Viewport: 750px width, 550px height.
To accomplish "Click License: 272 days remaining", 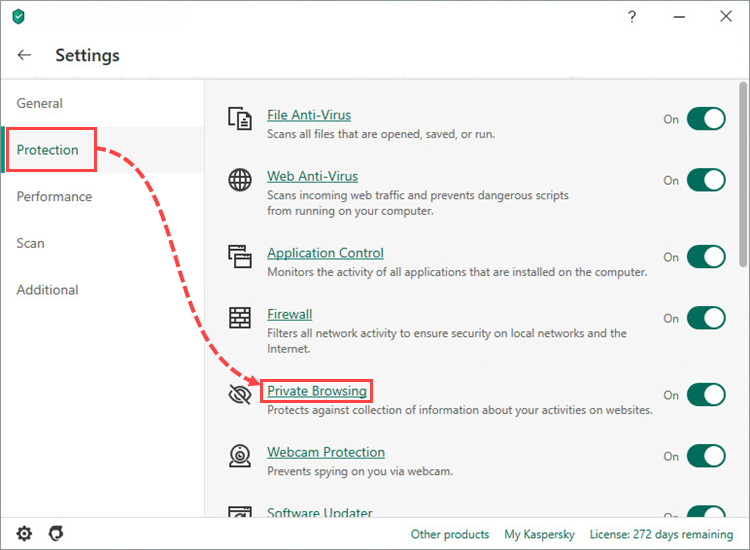I will coord(662,534).
